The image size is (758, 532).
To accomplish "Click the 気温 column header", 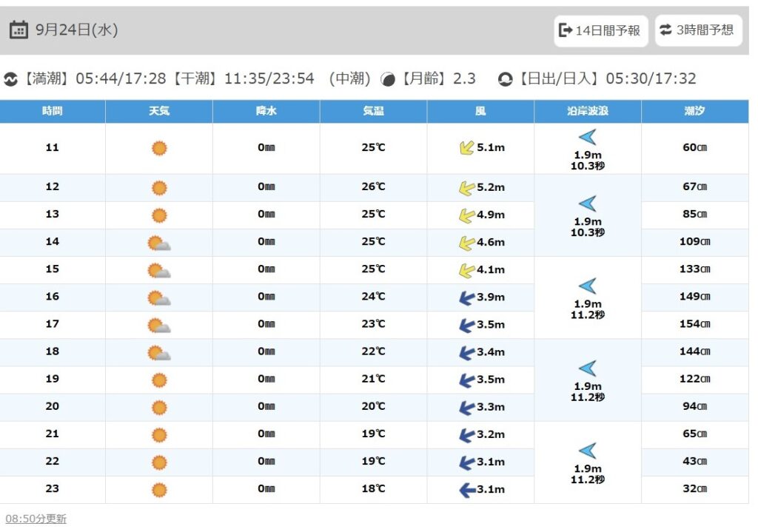I will tap(373, 111).
